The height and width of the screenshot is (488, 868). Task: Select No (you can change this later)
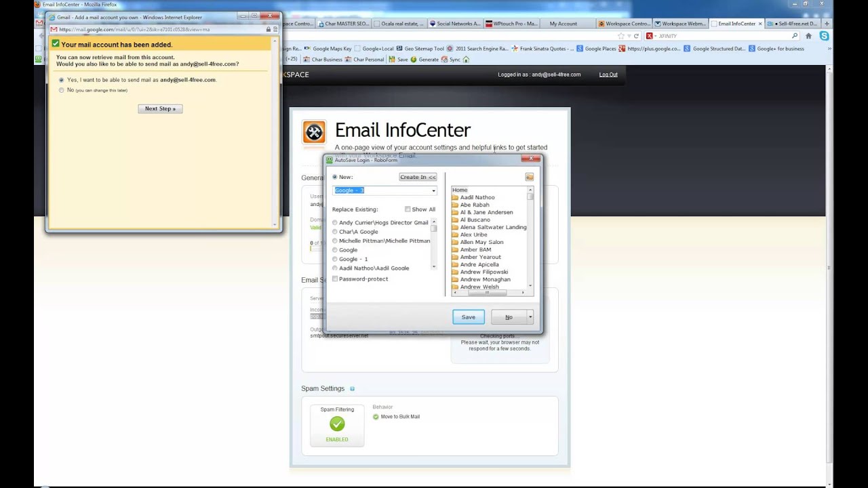[62, 89]
